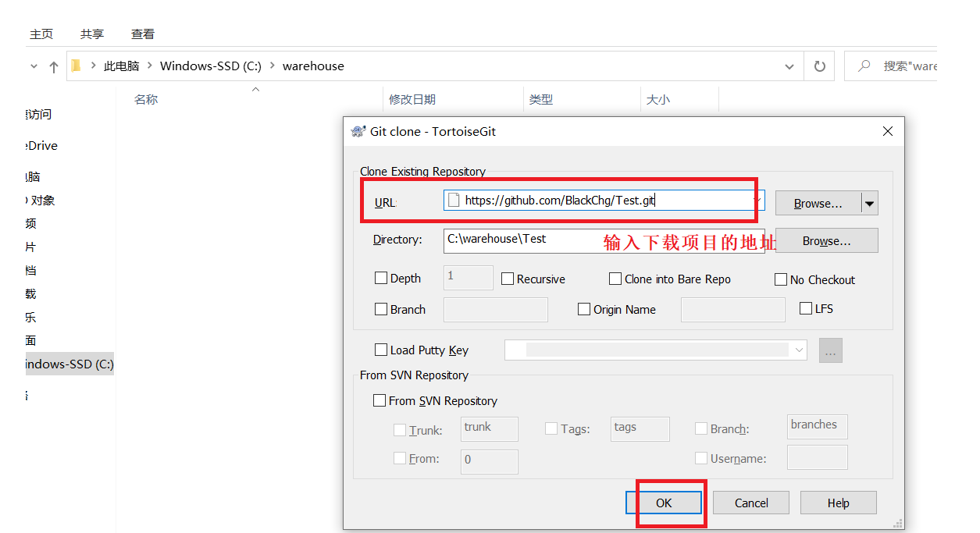Open the Explorer address history dropdown
The width and height of the screenshot is (980, 533).
[x=789, y=66]
